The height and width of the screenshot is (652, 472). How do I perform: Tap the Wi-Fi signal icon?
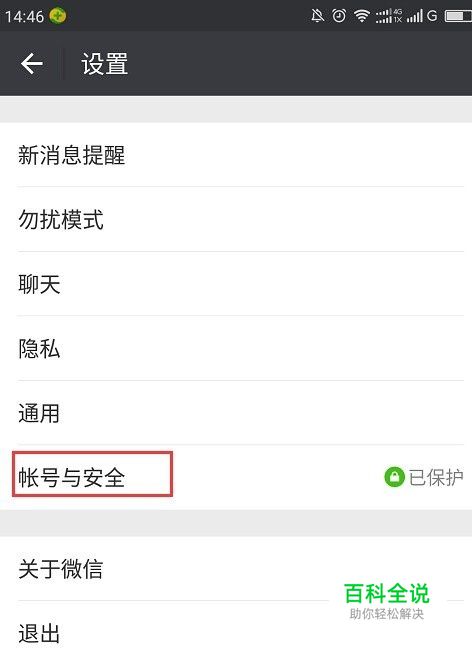coord(362,16)
